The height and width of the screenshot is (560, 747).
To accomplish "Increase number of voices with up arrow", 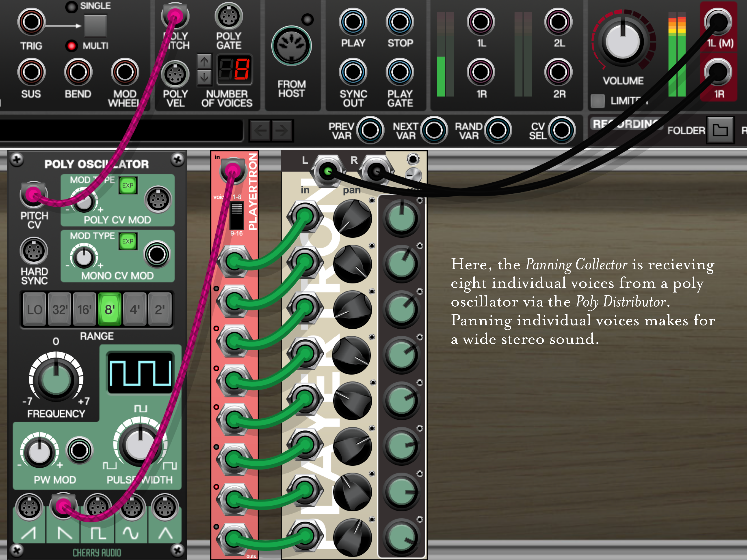I will [204, 61].
